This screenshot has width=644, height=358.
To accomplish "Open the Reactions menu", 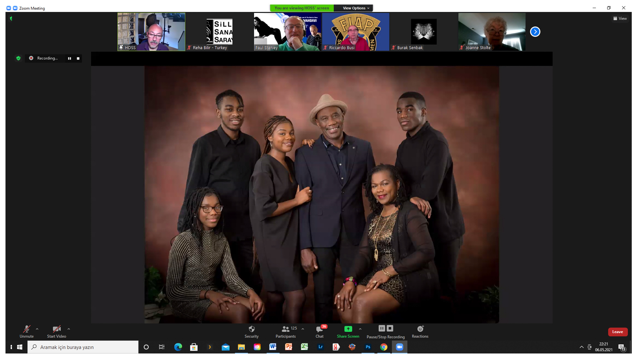I will pos(420,332).
